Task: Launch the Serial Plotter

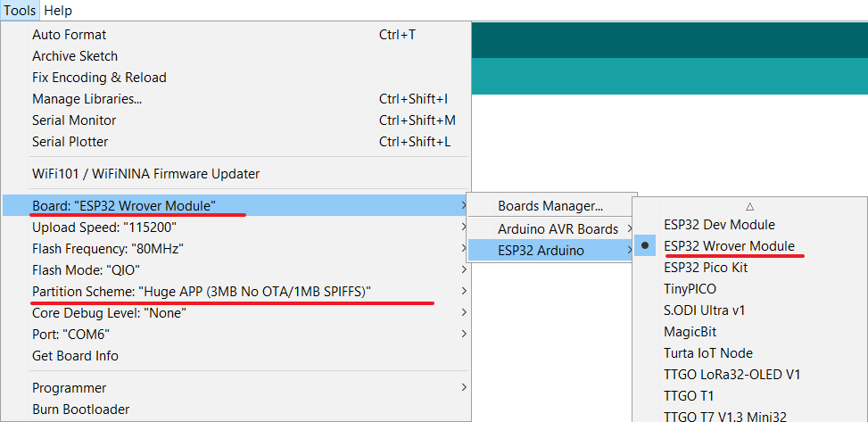Action: point(70,142)
